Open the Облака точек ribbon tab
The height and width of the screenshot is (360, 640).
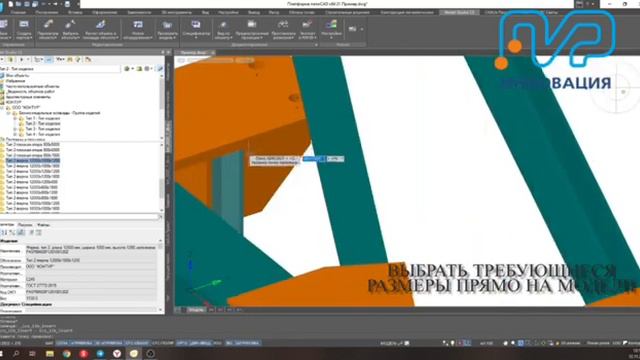tap(302, 12)
